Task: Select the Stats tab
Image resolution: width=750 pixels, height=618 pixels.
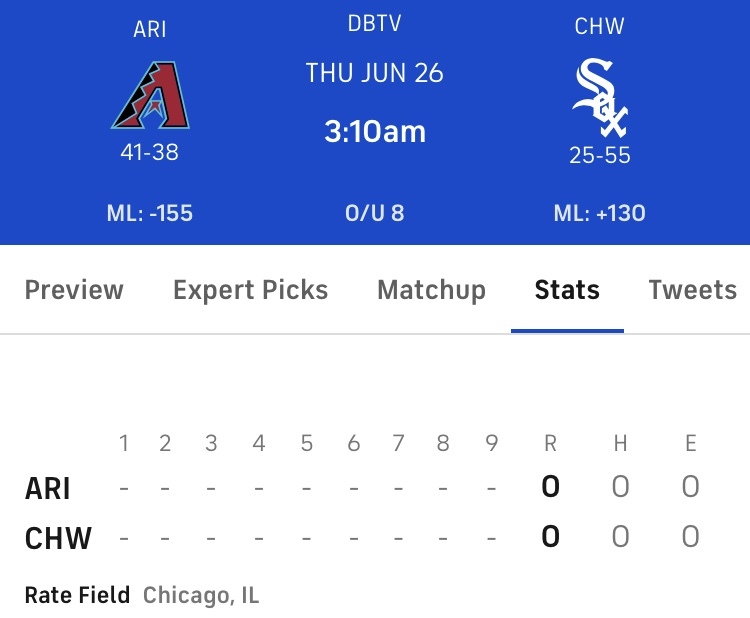Action: 567,290
